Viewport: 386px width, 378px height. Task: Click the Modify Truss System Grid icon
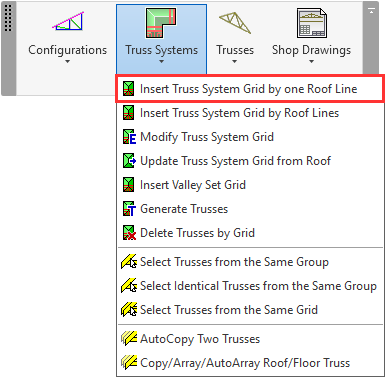point(129,137)
